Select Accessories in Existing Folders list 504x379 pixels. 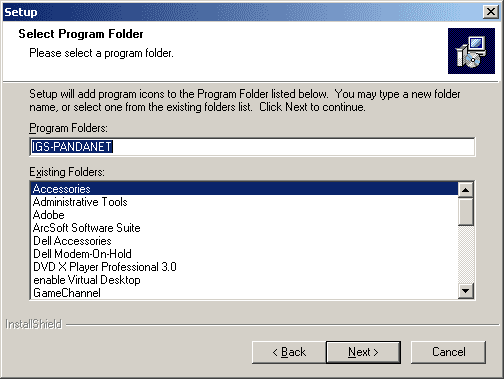244,189
